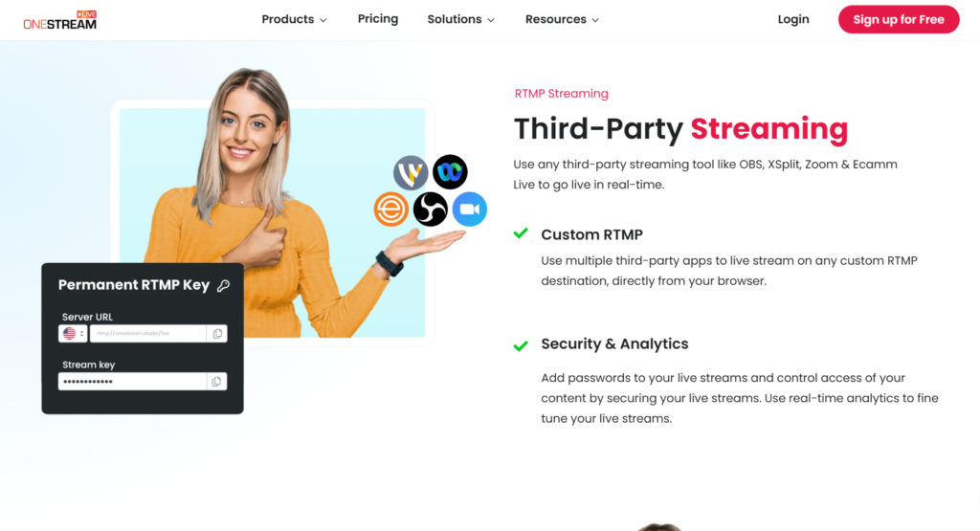980x531 pixels.
Task: Copy the Server URL with copy icon
Action: (x=217, y=334)
